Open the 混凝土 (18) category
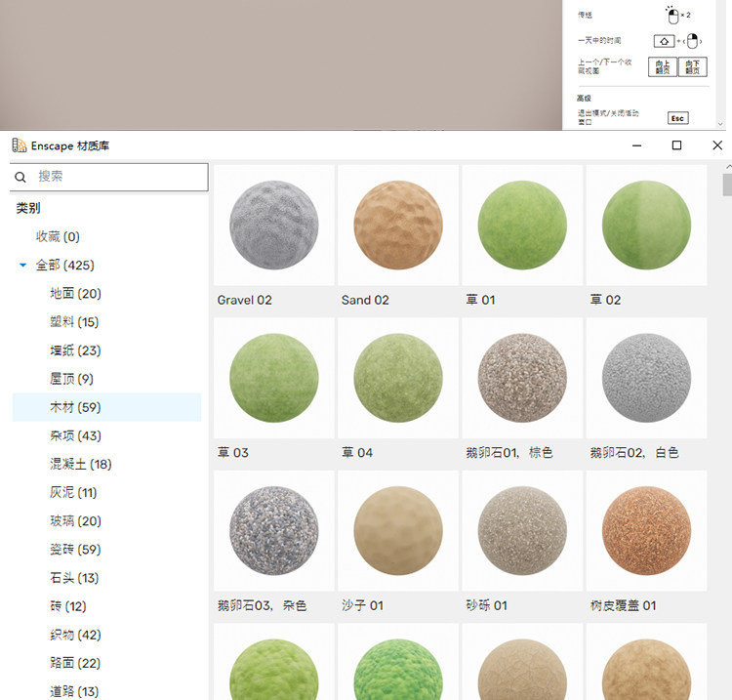This screenshot has height=700, width=732. 80,464
